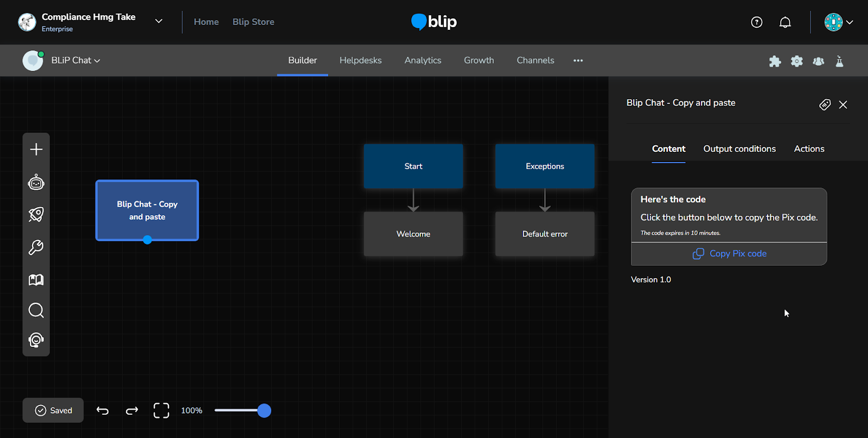Viewport: 868px width, 438px height.
Task: Click the magnifier search icon in sidebar
Action: (36, 311)
